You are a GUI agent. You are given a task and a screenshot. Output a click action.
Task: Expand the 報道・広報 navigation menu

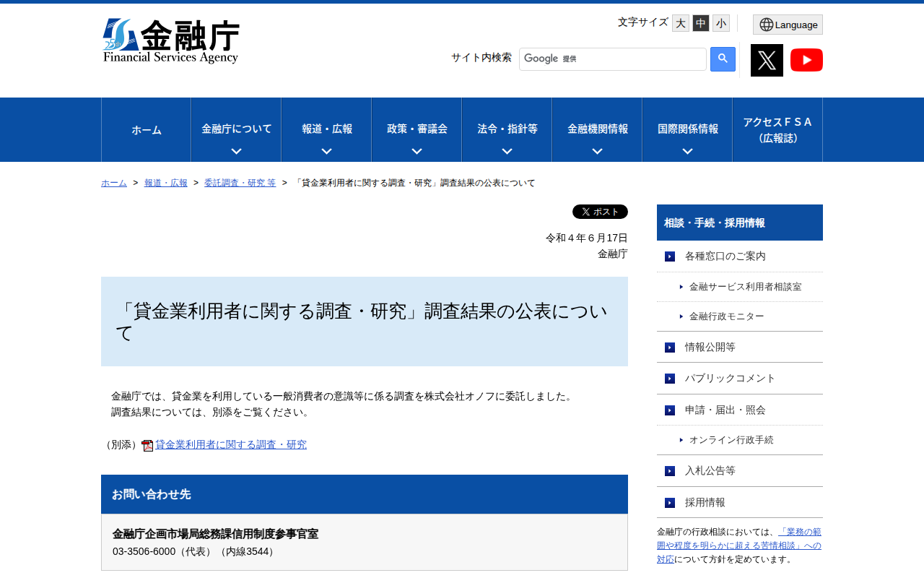[326, 129]
